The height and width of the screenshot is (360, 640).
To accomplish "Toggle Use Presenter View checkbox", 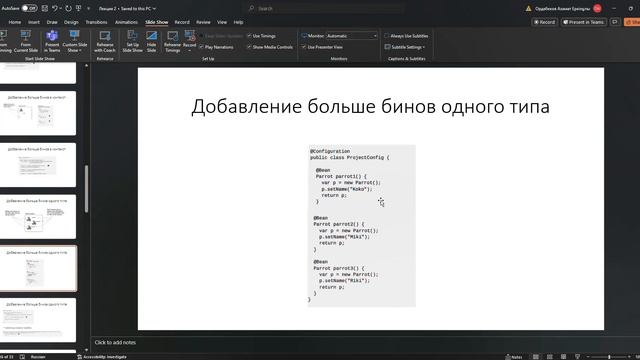I will click(x=322, y=47).
